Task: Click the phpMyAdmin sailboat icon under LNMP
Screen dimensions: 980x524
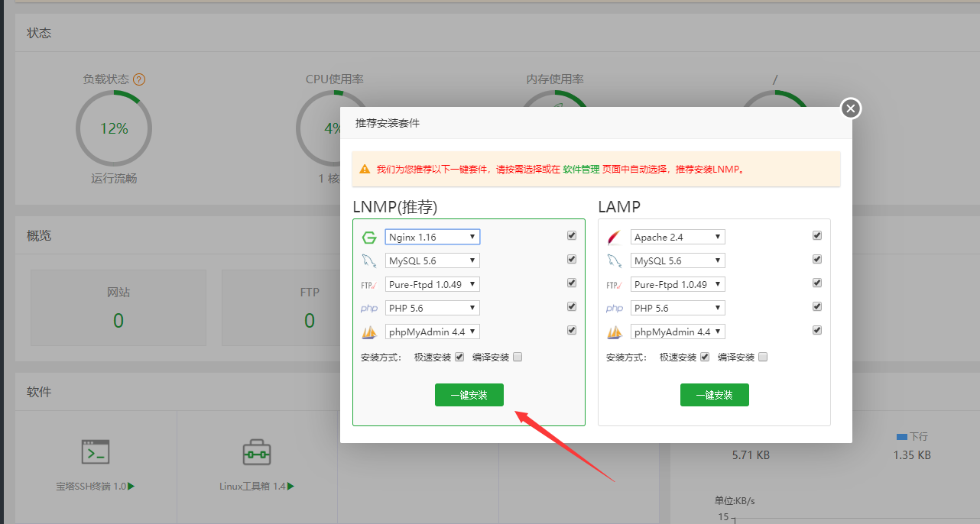Action: (369, 332)
